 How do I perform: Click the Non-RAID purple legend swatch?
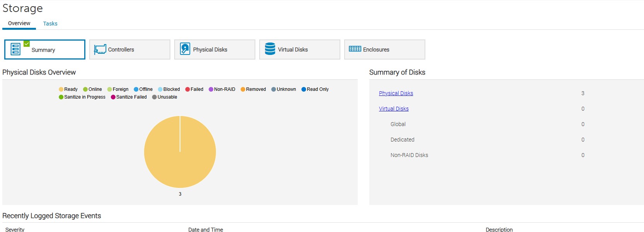pos(211,89)
